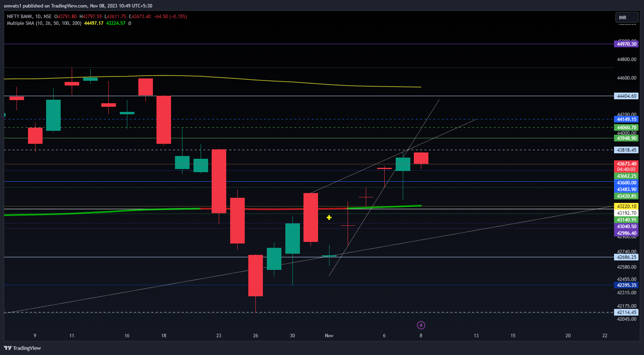
Task: Click the close value C43673.40
Action: [x=140, y=17]
